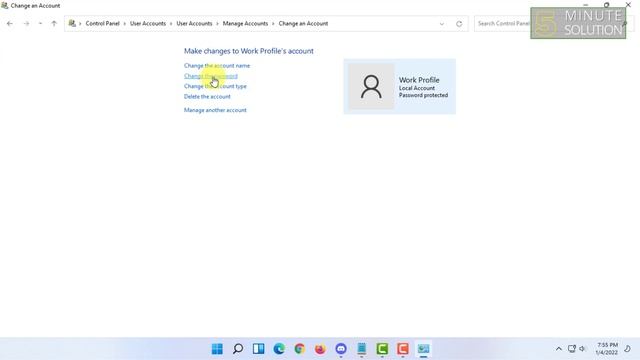Launch Google Chrome from taskbar
Image resolution: width=640 pixels, height=360 pixels.
click(300, 349)
